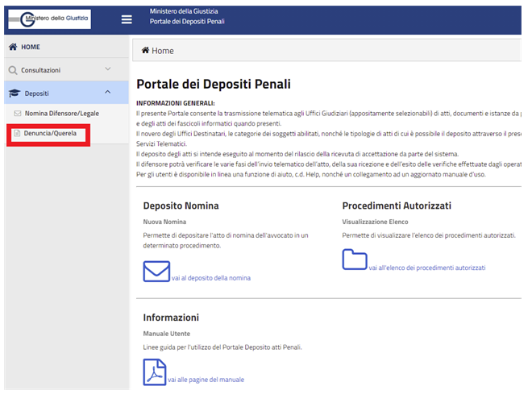Click the Ministero della Giustizia logo
The image size is (532, 403).
[x=50, y=19]
